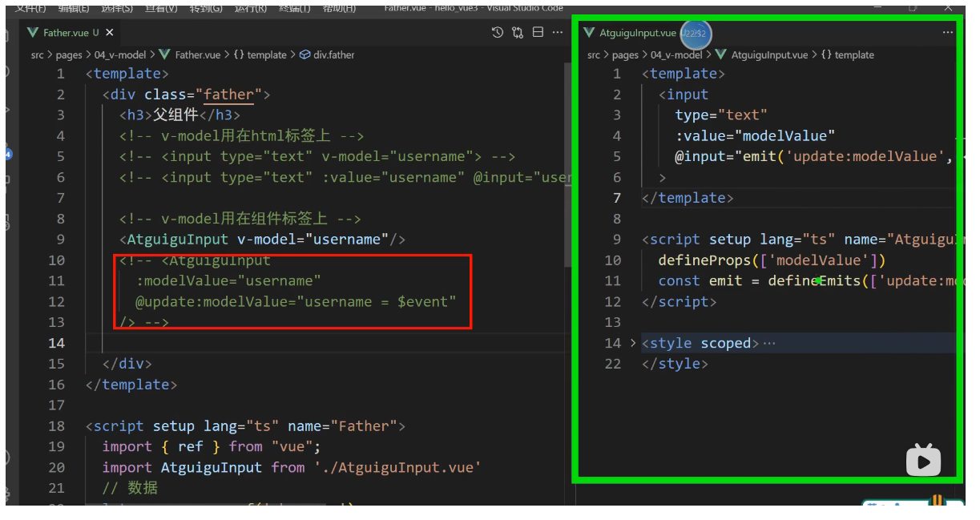
Task: Switch to the AtguiguInput.vue tab
Action: [638, 33]
